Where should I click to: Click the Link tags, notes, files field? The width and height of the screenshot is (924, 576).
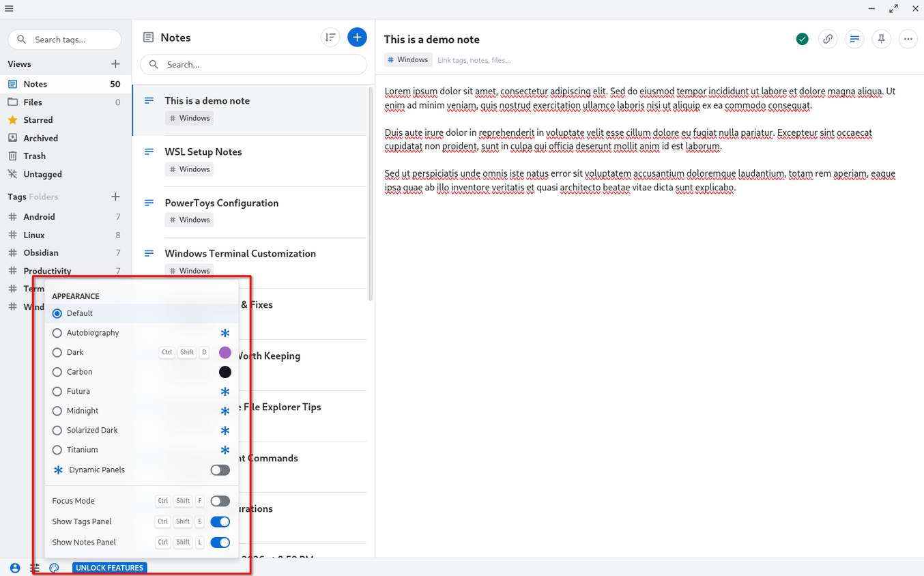click(474, 60)
